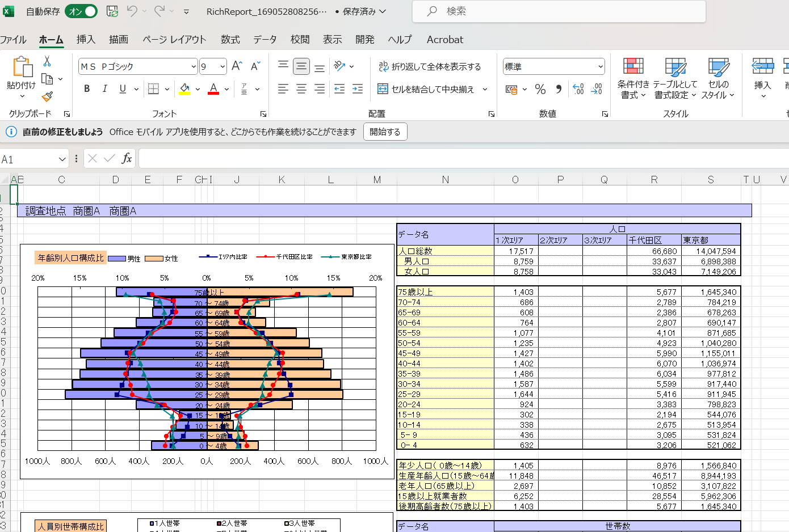
Task: Open the Acrobat ribbon tab
Action: pos(444,40)
